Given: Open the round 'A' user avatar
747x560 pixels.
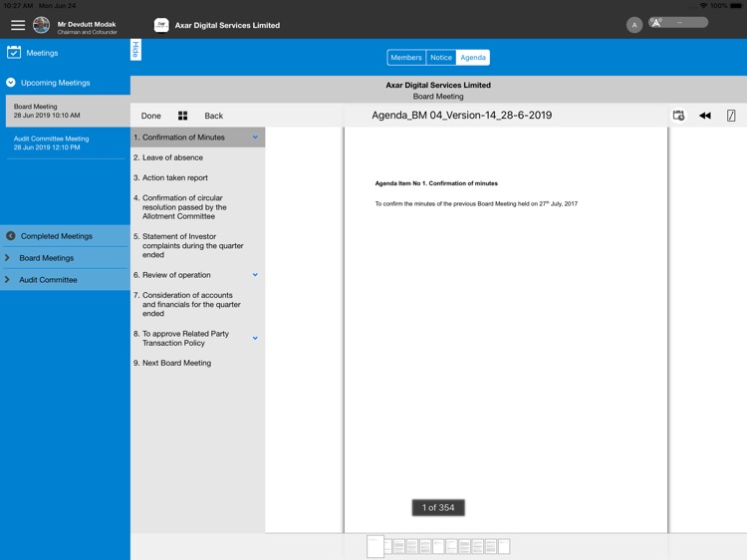Looking at the screenshot, I should pyautogui.click(x=634, y=25).
